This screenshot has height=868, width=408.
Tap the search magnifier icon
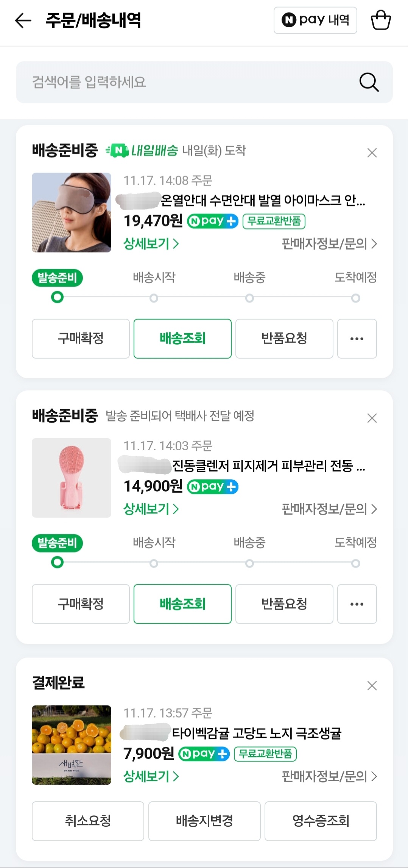369,82
